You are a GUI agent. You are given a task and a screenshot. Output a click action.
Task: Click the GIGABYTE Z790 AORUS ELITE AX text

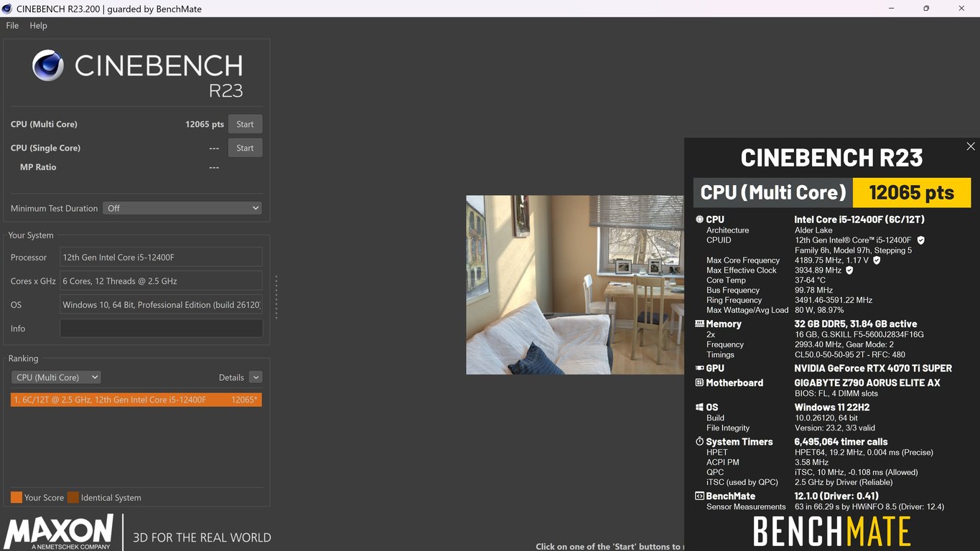point(867,383)
